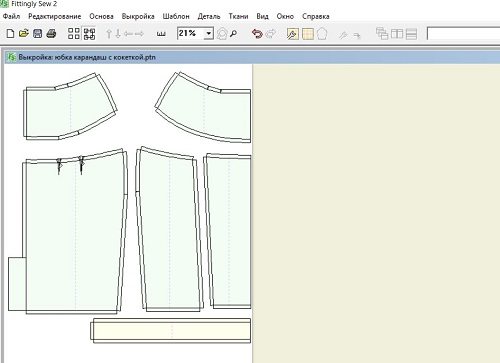
Task: Save the pattern with the floppy disk icon
Action: coord(38,33)
